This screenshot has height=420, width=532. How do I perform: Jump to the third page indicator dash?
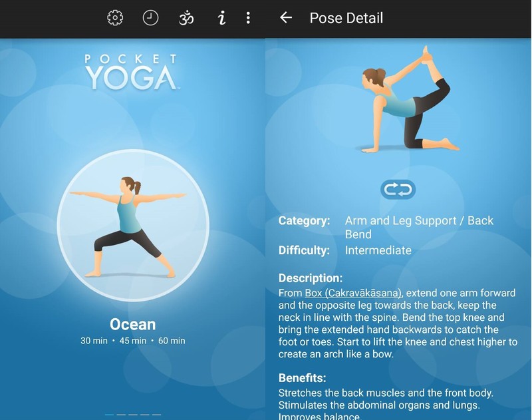[x=133, y=415]
